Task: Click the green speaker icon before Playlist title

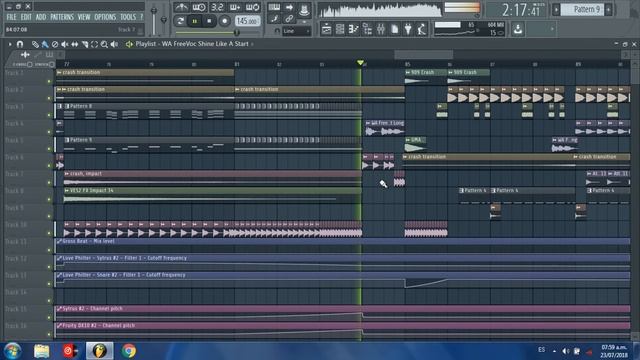Action: pos(129,44)
